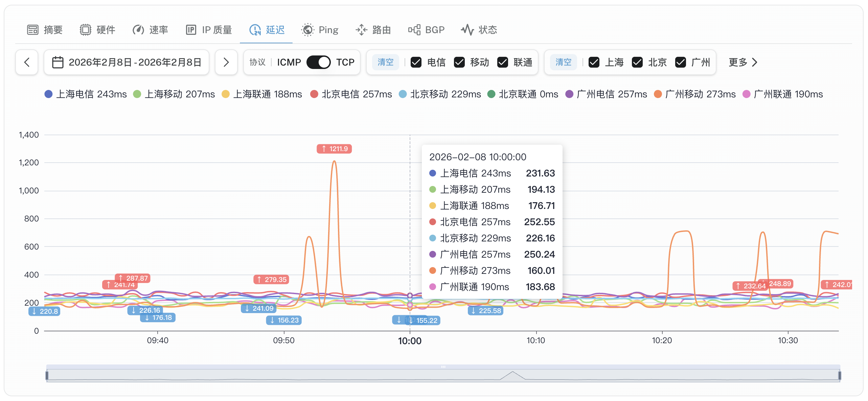868x401 pixels.
Task: Click the hardware (硬件) chip icon
Action: coord(85,30)
